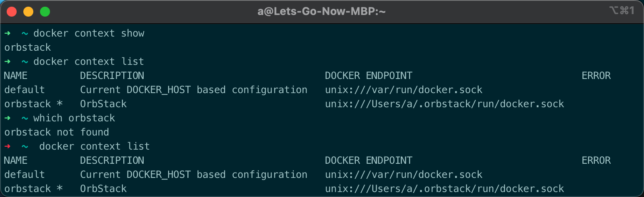Click the ⌥⌘1 shortcut indicator in title bar

pos(621,11)
